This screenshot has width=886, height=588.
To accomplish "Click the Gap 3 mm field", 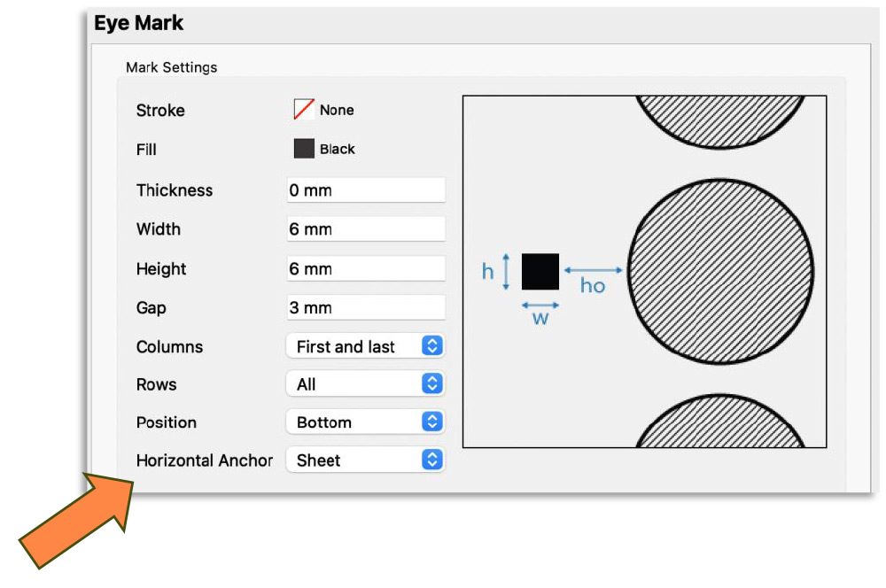I will pos(365,308).
